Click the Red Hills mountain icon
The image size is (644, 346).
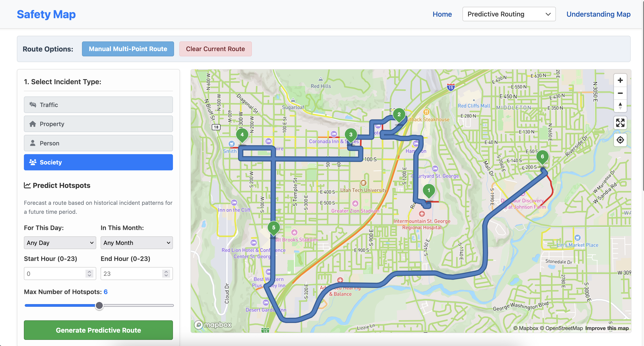320,79
